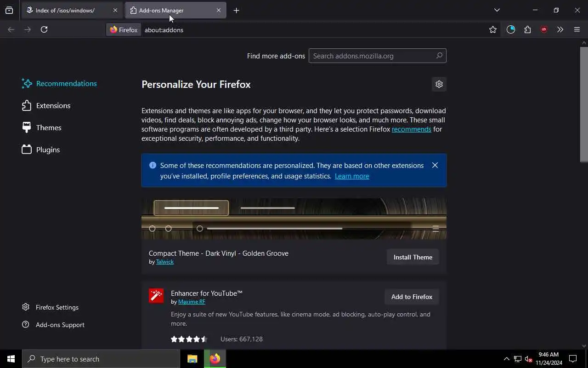This screenshot has height=368, width=588.
Task: Open Add-ons Support link
Action: coord(53,325)
